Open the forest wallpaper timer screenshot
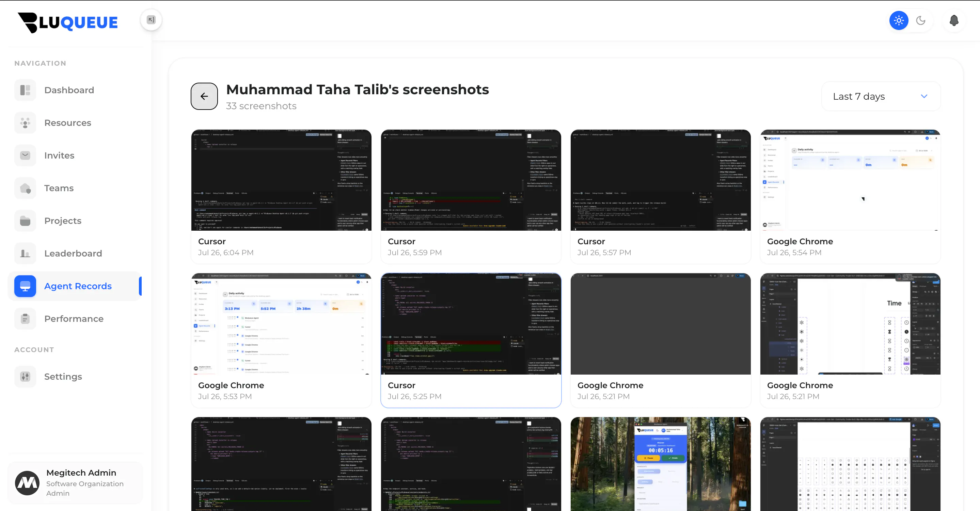Image resolution: width=980 pixels, height=511 pixels. tap(661, 464)
